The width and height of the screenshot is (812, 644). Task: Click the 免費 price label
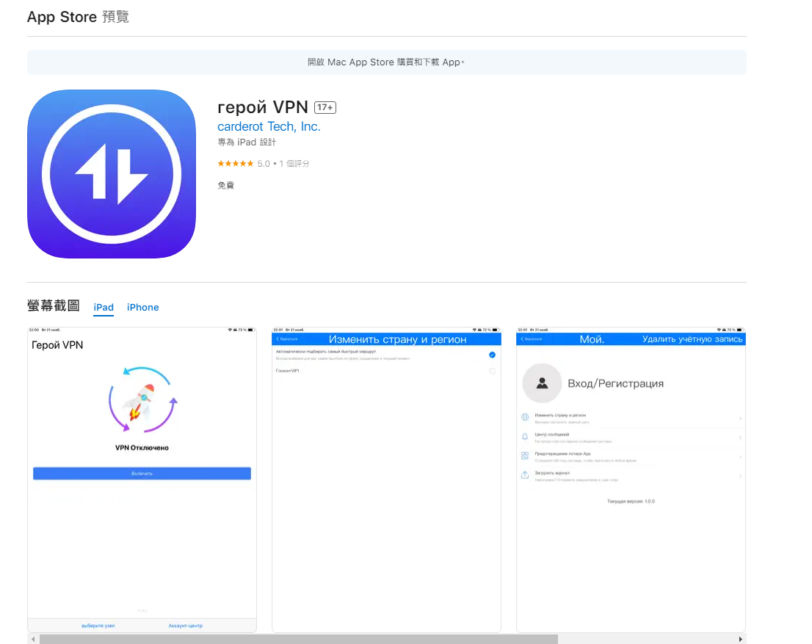tap(226, 186)
